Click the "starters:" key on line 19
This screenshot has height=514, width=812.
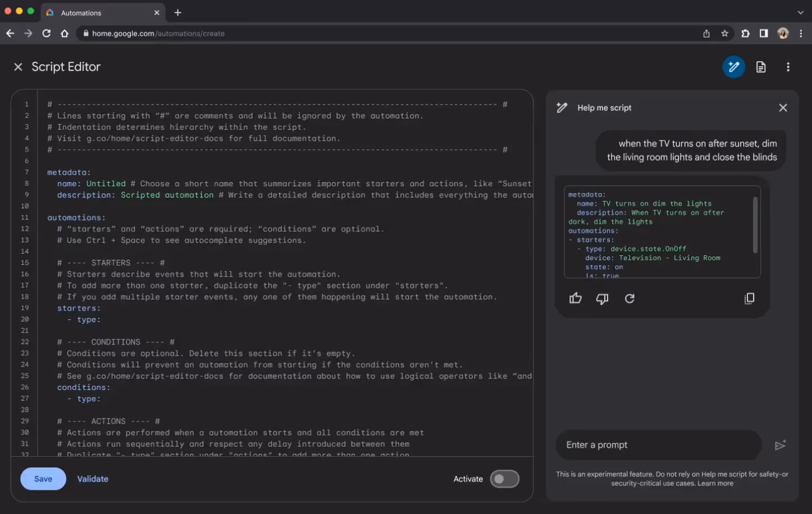tap(79, 308)
